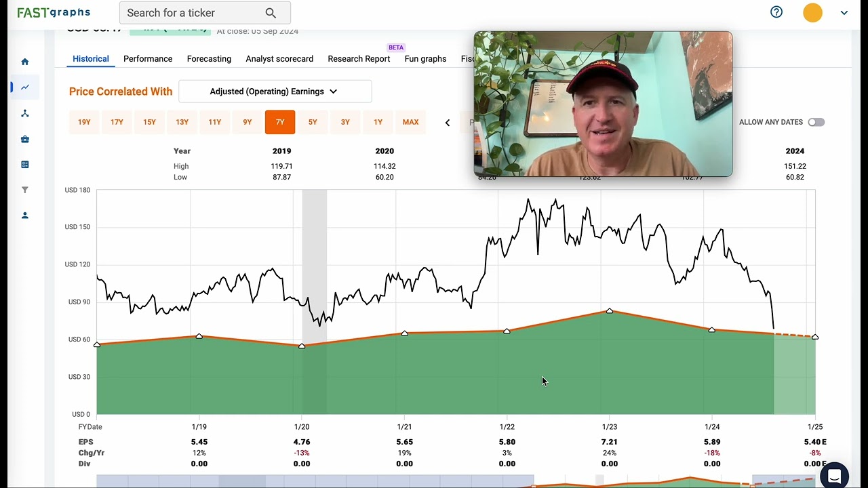This screenshot has width=868, height=488.
Task: Click the 2024 high value 151.22
Action: (x=795, y=166)
